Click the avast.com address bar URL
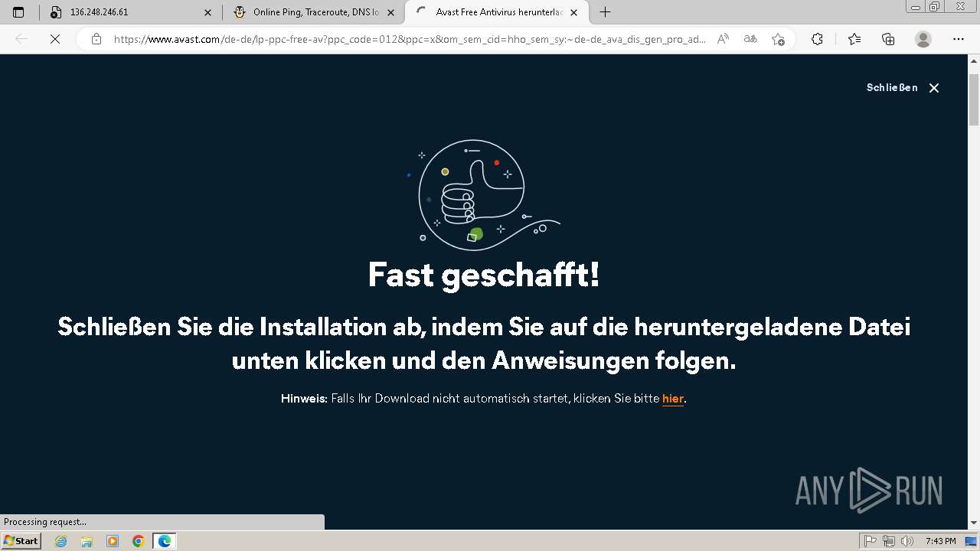 (410, 39)
